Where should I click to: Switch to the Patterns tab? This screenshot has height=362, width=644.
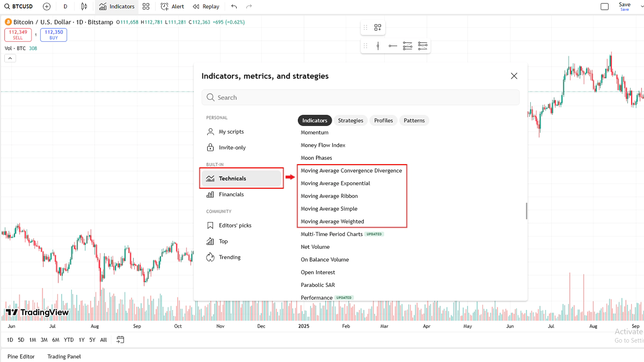click(414, 121)
